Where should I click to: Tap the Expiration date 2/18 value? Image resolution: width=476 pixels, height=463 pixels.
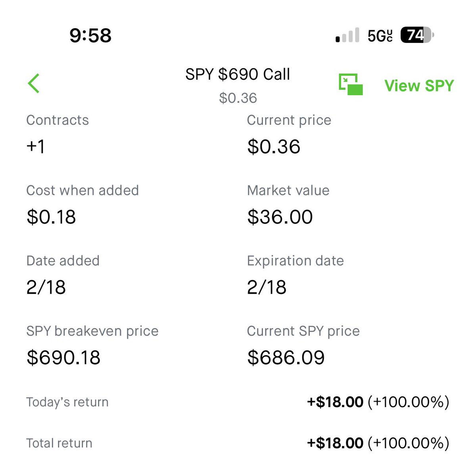click(x=267, y=287)
